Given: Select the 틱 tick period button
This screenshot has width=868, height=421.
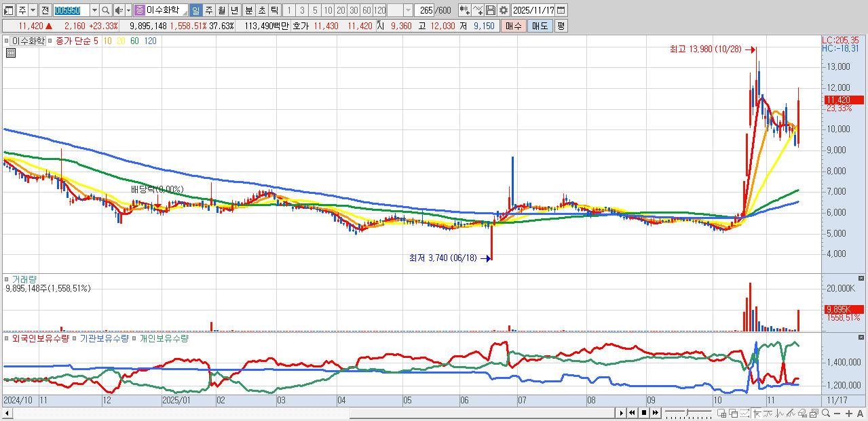Looking at the screenshot, I should click(274, 10).
